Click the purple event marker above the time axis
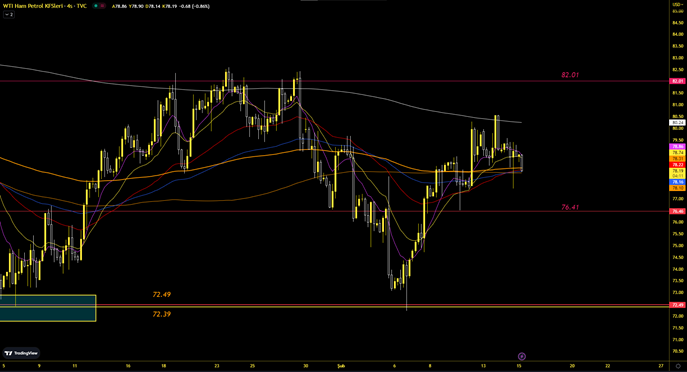Viewport: 687px width, 372px height. (x=521, y=356)
